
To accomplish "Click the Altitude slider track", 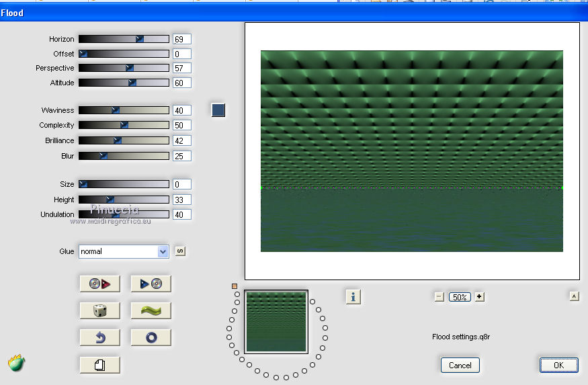I will tap(124, 83).
